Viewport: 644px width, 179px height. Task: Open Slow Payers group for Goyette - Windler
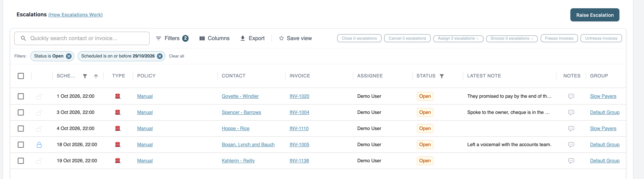603,96
